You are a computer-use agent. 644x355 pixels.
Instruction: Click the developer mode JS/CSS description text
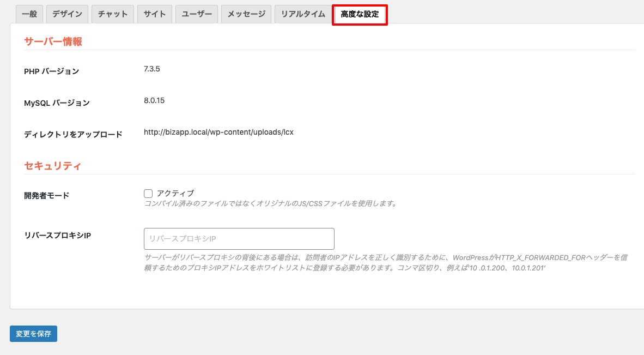point(271,203)
